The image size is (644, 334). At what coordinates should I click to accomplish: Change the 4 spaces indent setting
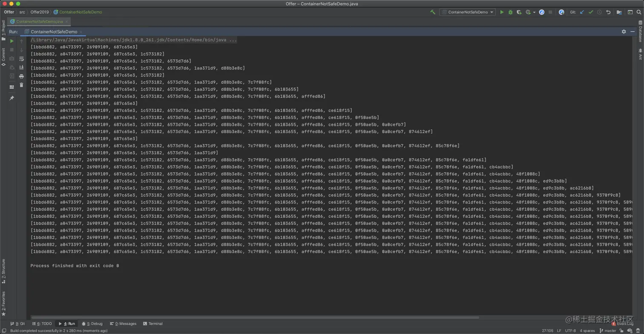click(x=587, y=331)
